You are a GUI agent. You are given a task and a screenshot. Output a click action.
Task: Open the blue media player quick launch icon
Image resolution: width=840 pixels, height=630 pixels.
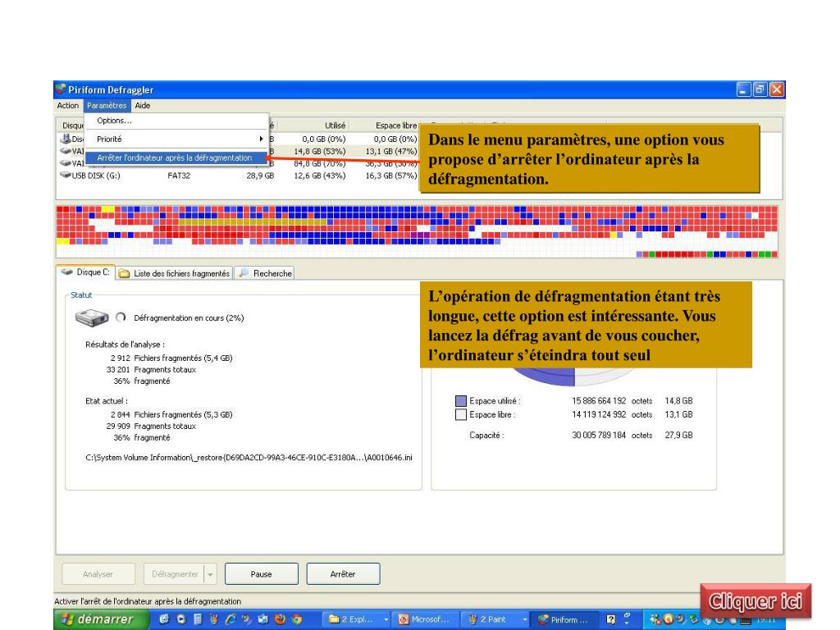[x=180, y=619]
